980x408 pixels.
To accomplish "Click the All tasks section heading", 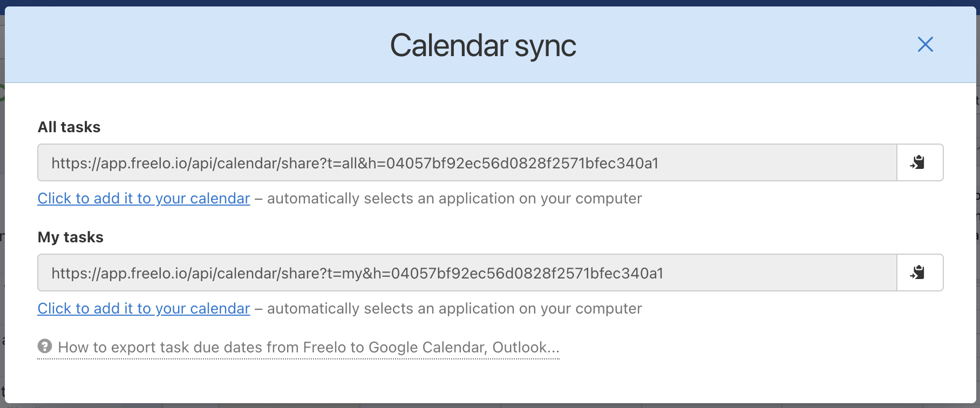I will [69, 127].
